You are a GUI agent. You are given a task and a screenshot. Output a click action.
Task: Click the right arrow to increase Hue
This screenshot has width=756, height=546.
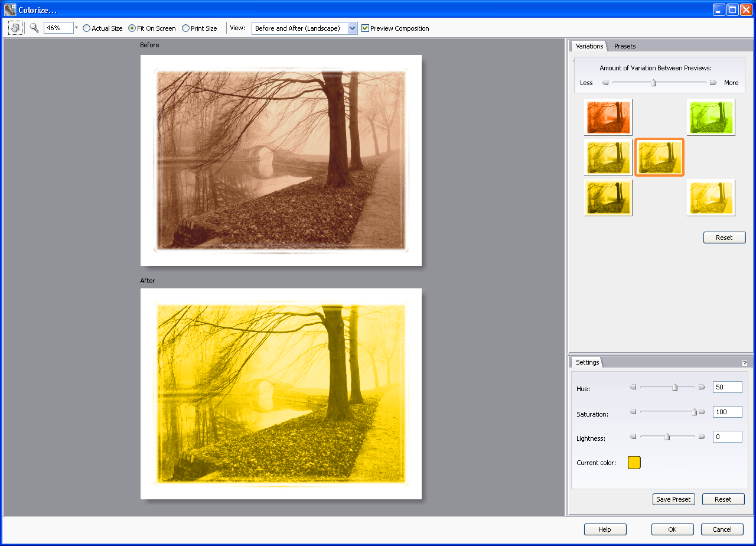[x=702, y=386]
